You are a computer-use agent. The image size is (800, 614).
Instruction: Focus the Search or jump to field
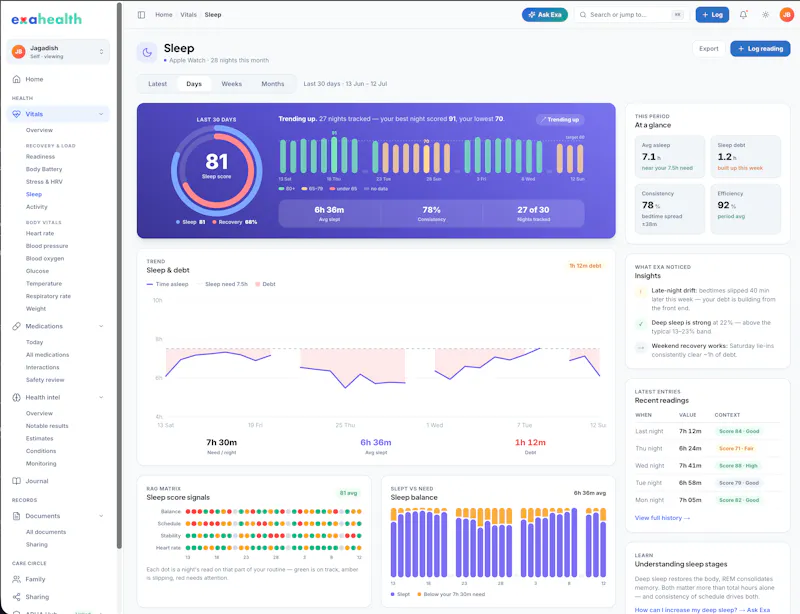click(633, 15)
